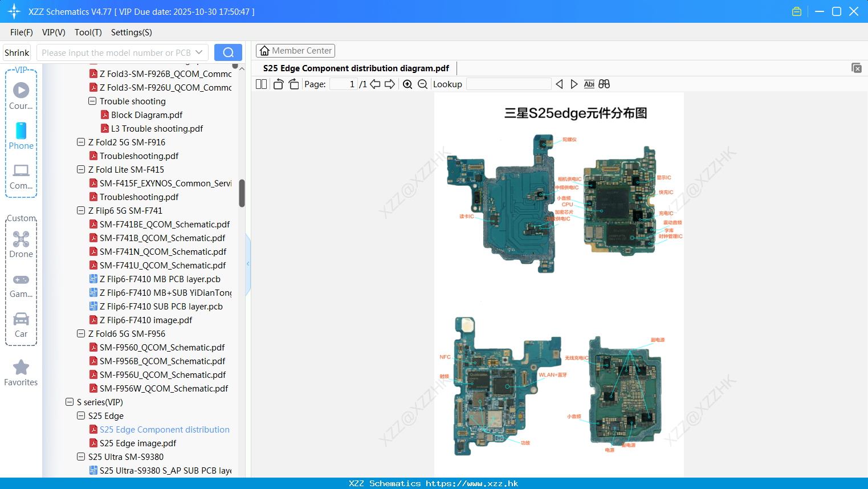Open S25 Edge image.pdf
868x489 pixels.
click(x=138, y=443)
